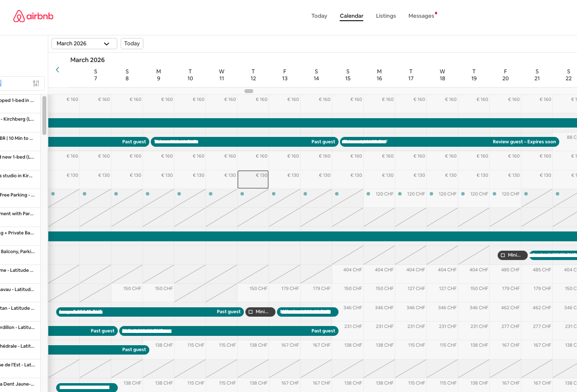Go to previous dates with left chevron

tap(58, 70)
